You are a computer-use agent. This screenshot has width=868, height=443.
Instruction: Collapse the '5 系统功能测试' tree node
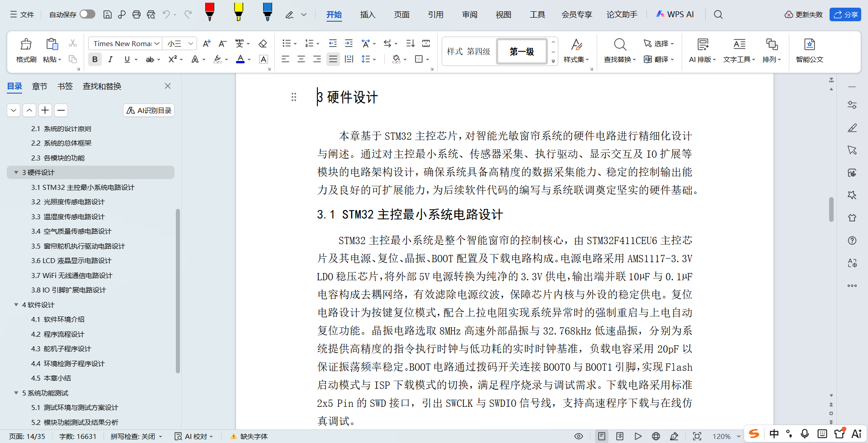pos(16,393)
